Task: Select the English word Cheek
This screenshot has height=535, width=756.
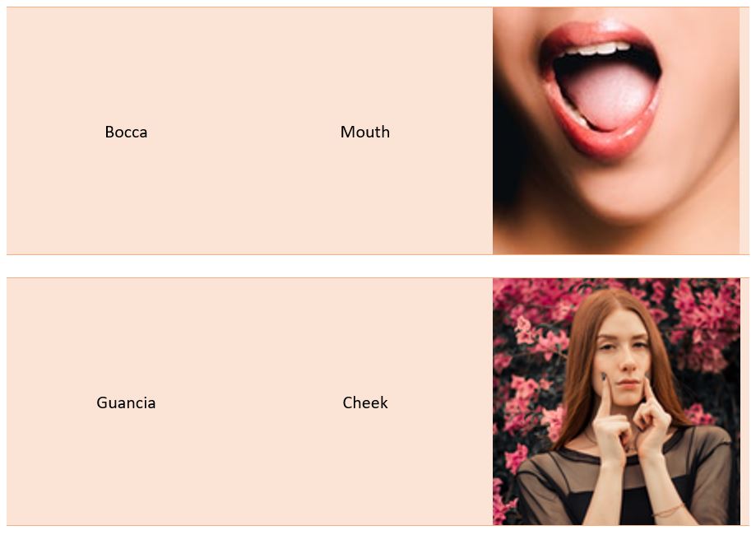Action: pos(365,402)
